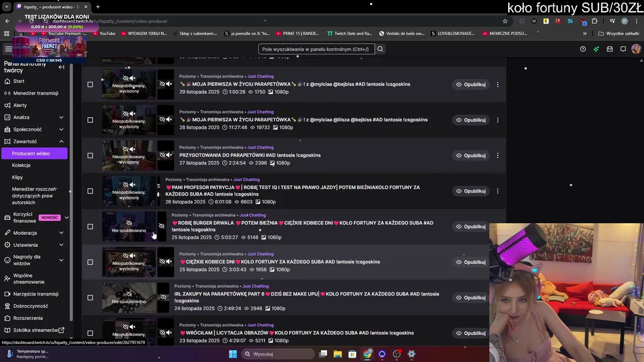Click Opublikuj for PRZYGOTOWANIA DO PARAPETÓWKI video

click(470, 155)
